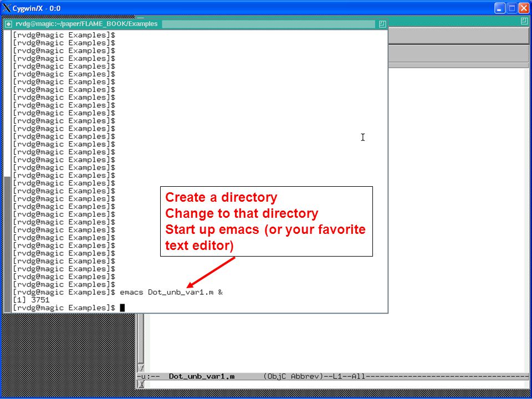Click the '[1] 3751' job output line
The height and width of the screenshot is (399, 532).
click(31, 300)
